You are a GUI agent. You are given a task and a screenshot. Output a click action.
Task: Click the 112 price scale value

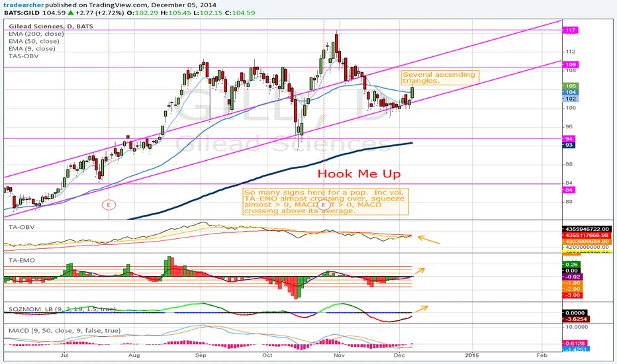click(571, 52)
